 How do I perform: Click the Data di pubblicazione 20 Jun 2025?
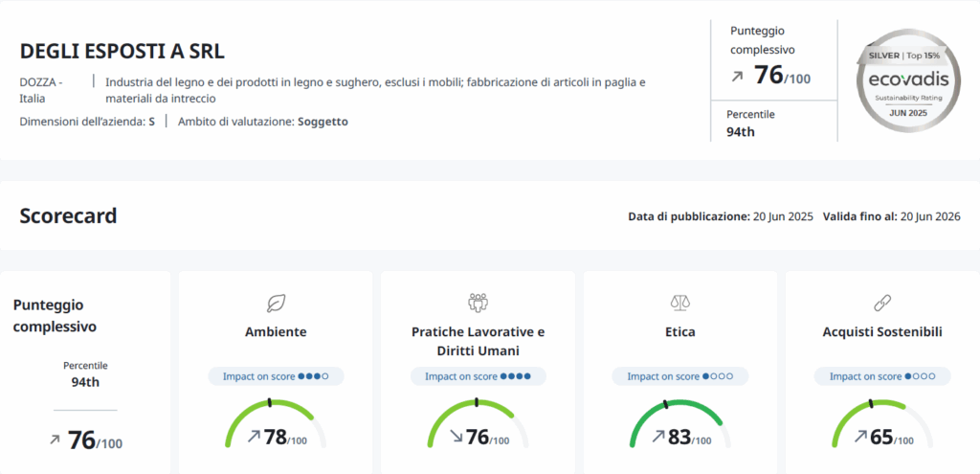tap(721, 217)
